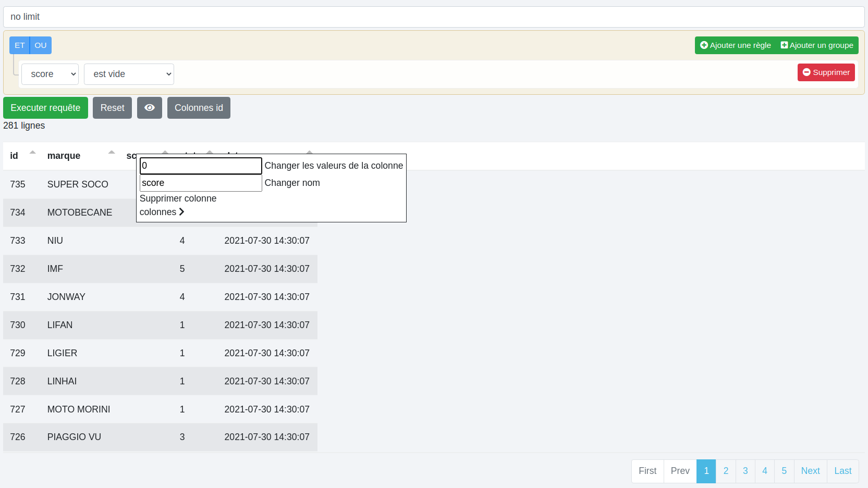This screenshot has height=488, width=868.
Task: Click the Colonnes id button
Action: [x=199, y=108]
